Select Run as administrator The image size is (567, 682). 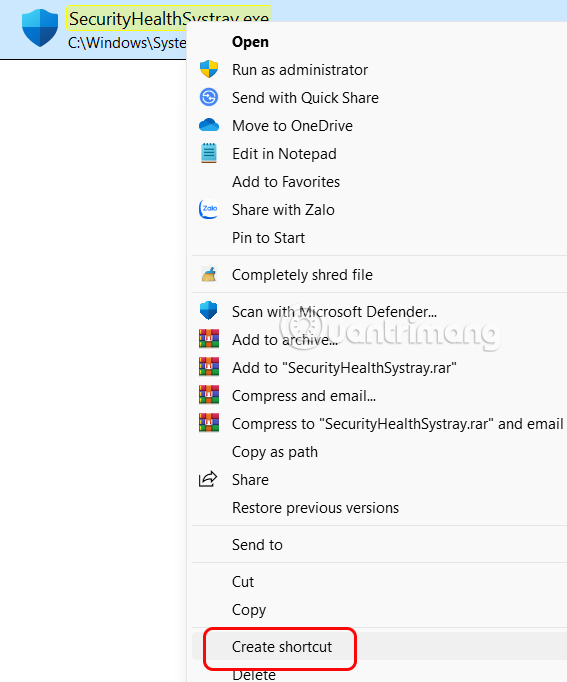pyautogui.click(x=300, y=70)
